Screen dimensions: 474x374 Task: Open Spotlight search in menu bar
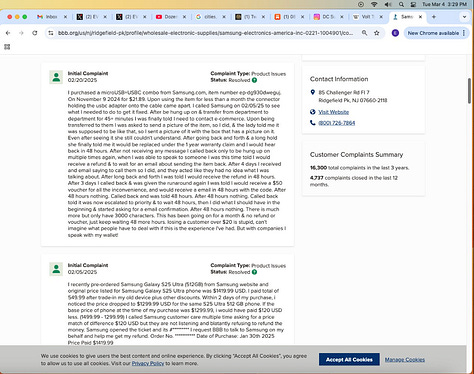(x=401, y=4)
